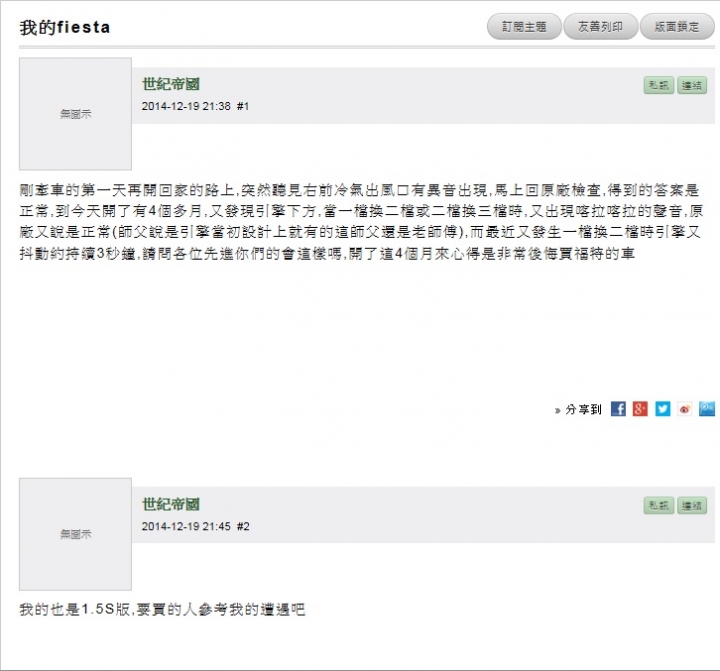The width and height of the screenshot is (720, 671).
Task: Click first post text beginning 剛牽車的第一天
Action: coord(360,221)
